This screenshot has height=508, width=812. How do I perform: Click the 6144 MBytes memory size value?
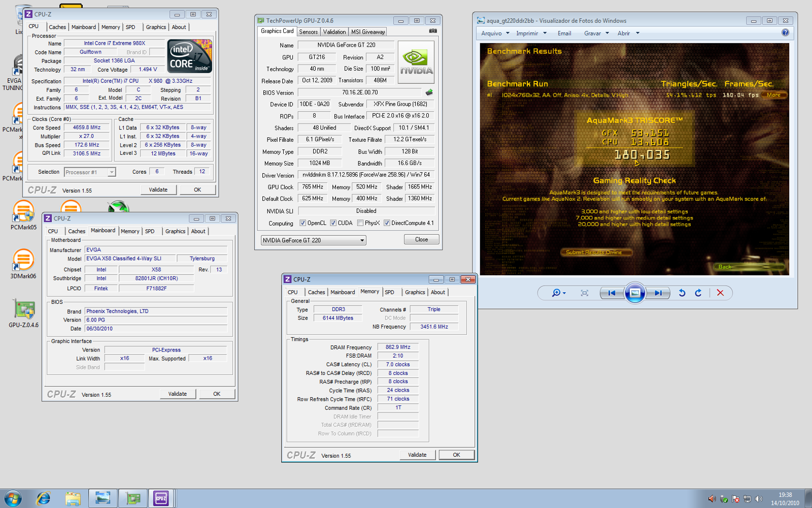click(338, 318)
